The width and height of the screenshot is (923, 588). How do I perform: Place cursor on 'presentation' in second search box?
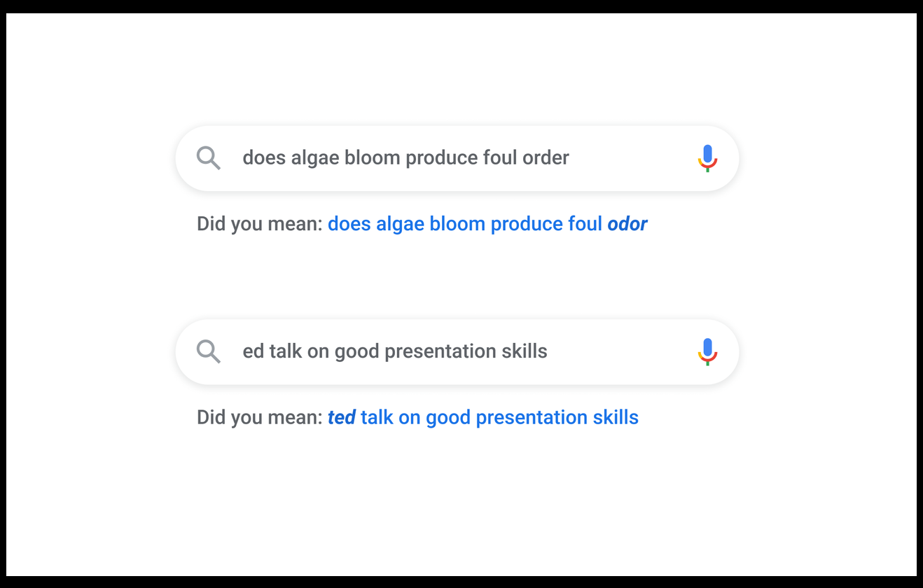tap(431, 351)
